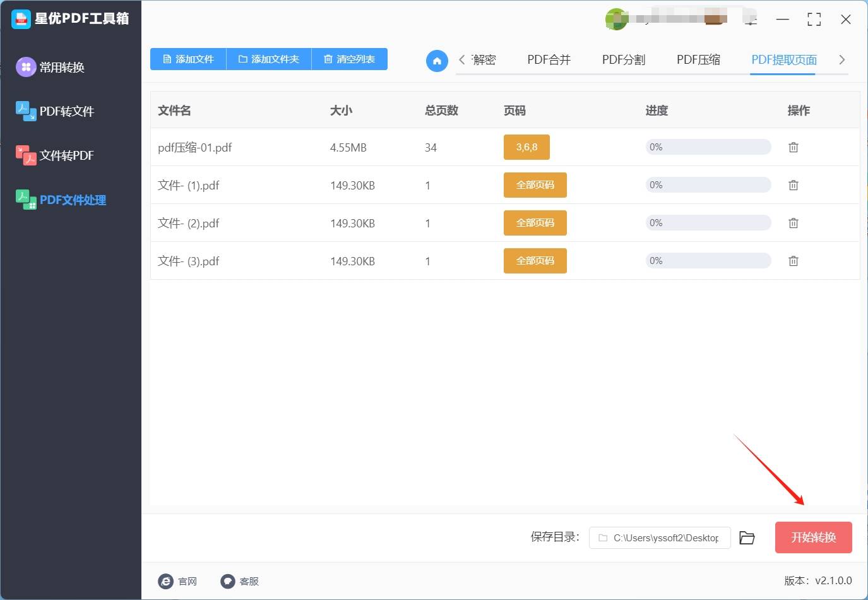The image size is (868, 600).
Task: Expand PDF转文件 sidebar category
Action: (66, 111)
